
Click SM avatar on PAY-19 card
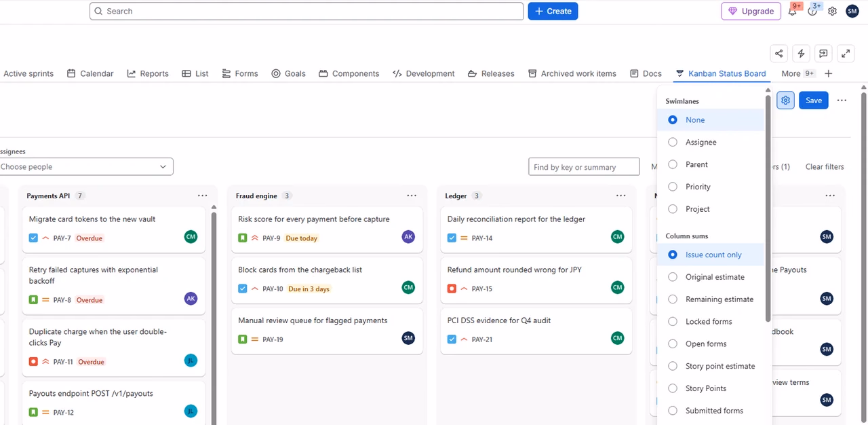(x=408, y=337)
